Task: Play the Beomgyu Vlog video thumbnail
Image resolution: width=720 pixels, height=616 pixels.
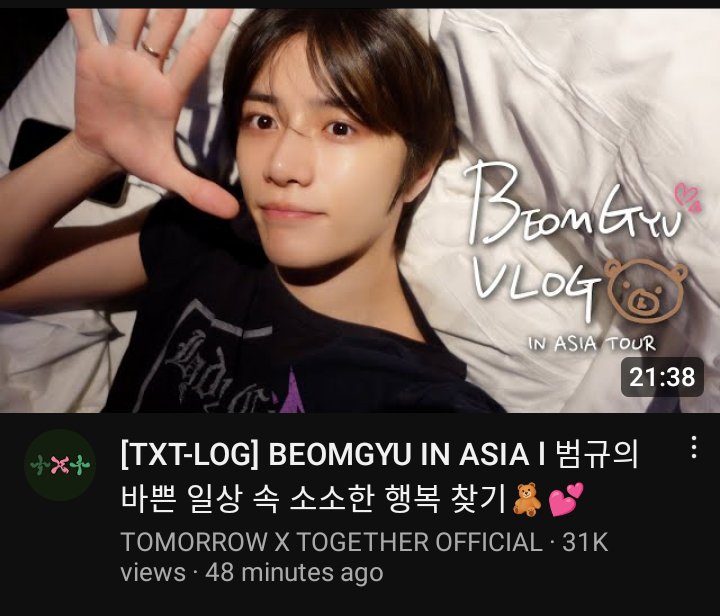Action: coord(360,211)
